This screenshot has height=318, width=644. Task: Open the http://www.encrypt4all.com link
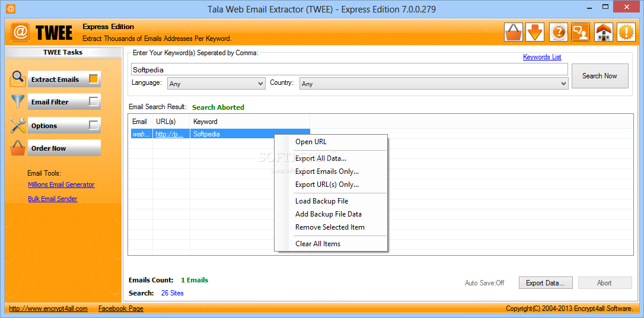coord(49,309)
